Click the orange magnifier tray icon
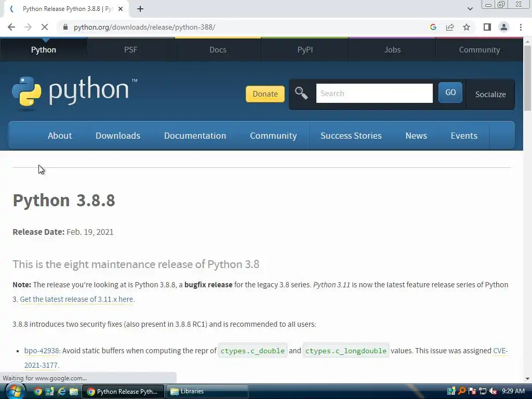Viewport: 532px width, 399px height. (461, 391)
